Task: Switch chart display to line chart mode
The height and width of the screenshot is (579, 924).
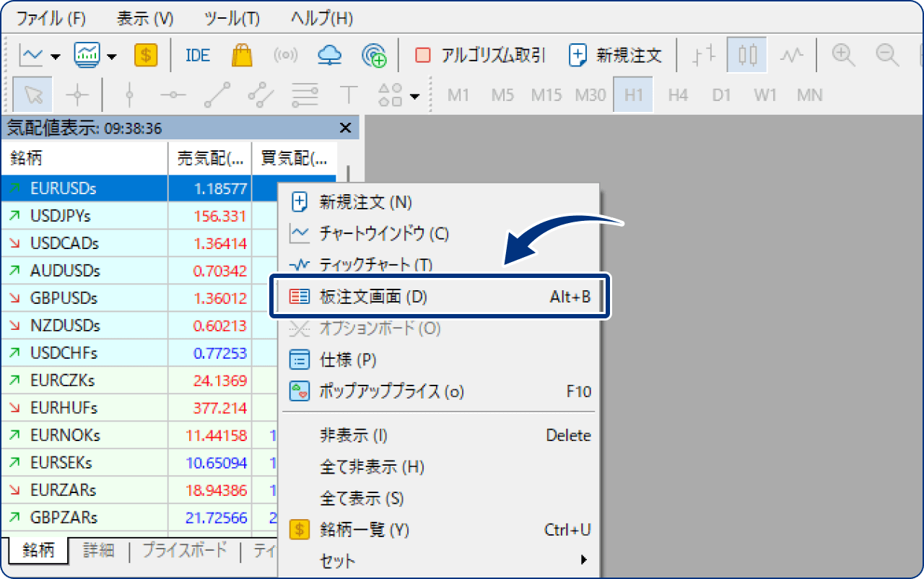Action: tap(792, 55)
